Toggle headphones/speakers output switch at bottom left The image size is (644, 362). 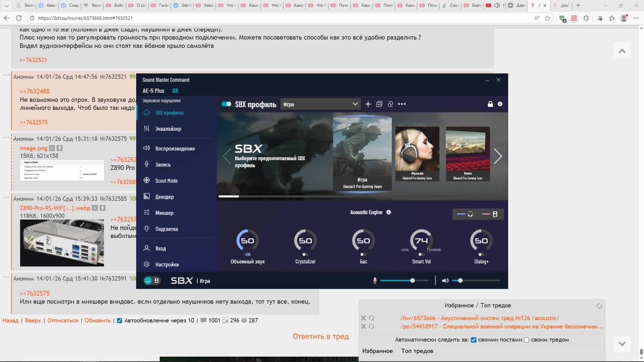point(152,281)
